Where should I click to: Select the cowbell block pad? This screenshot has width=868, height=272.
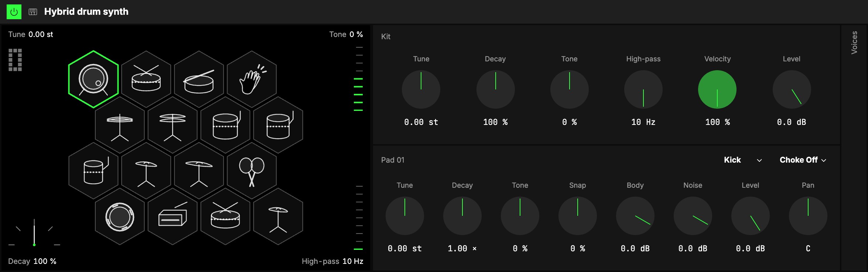(x=172, y=217)
